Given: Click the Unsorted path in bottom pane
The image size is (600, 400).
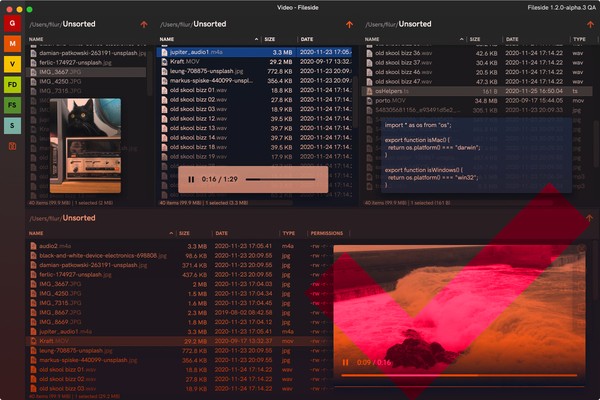Looking at the screenshot, I should coord(79,218).
